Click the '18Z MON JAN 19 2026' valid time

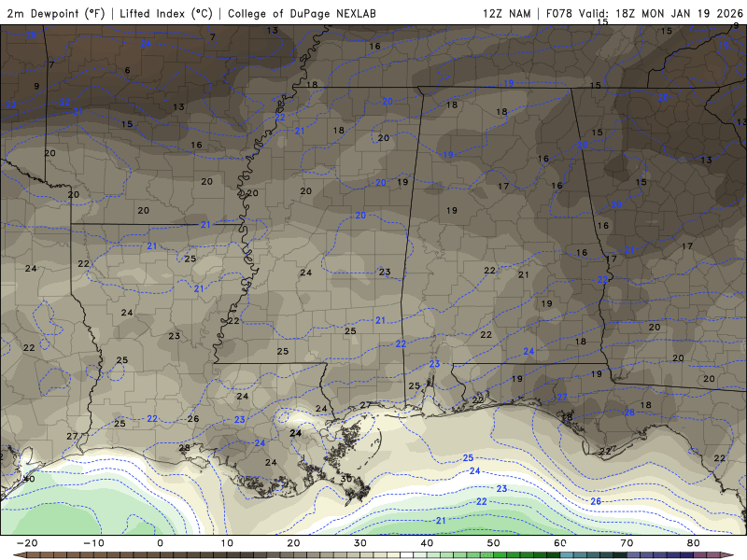click(x=679, y=13)
